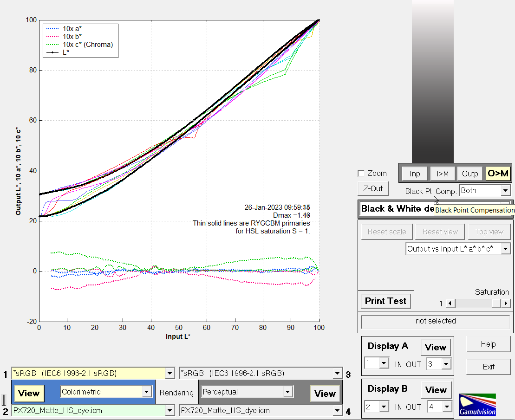Select the Outp display mode

[x=470, y=174]
